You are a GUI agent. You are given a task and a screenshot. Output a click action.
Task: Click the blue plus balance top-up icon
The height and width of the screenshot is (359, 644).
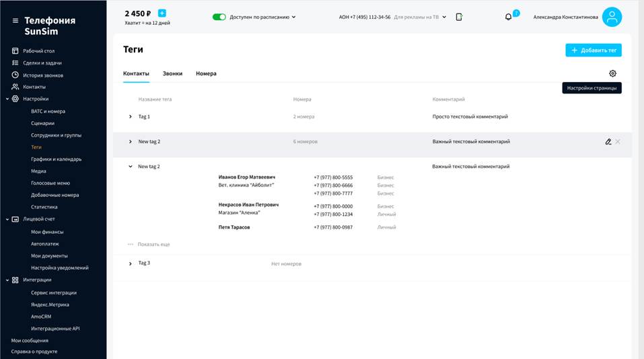click(x=162, y=13)
